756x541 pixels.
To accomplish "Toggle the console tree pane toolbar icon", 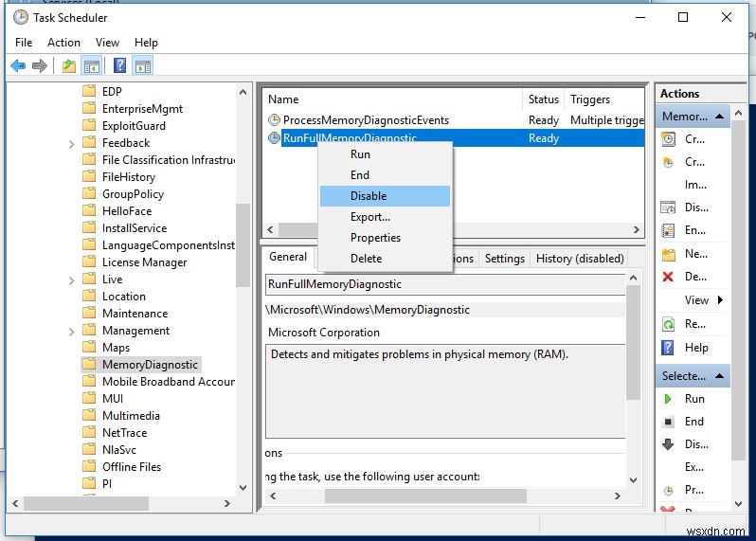I will tap(92, 66).
